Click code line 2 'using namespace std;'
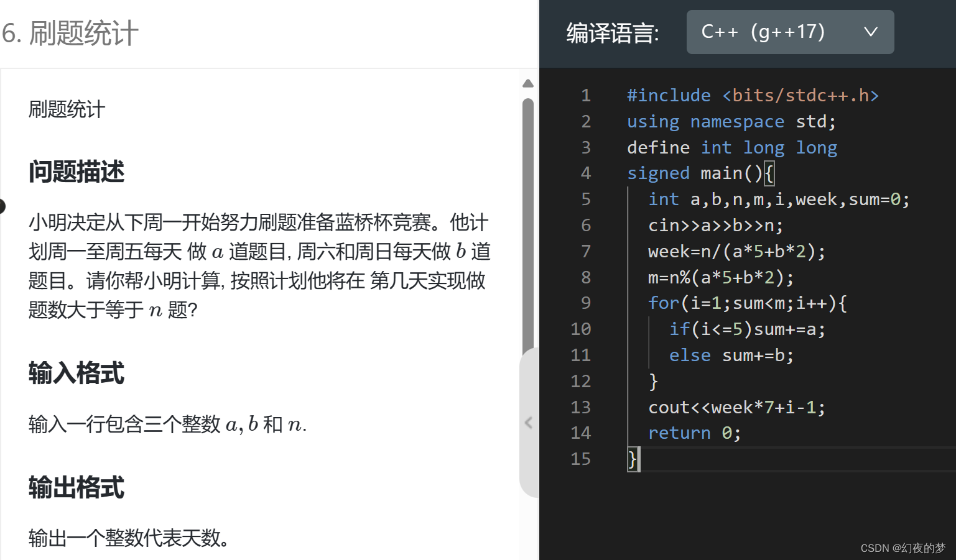956x560 pixels. point(731,121)
